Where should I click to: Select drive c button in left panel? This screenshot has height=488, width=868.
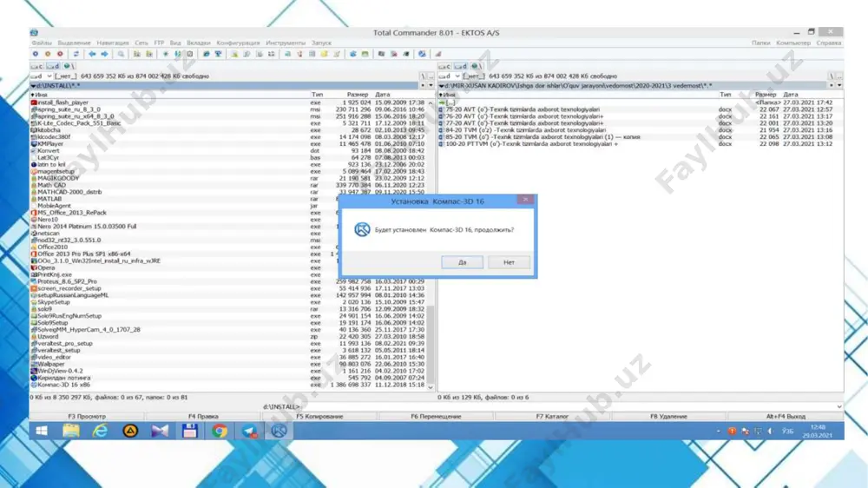tap(37, 66)
